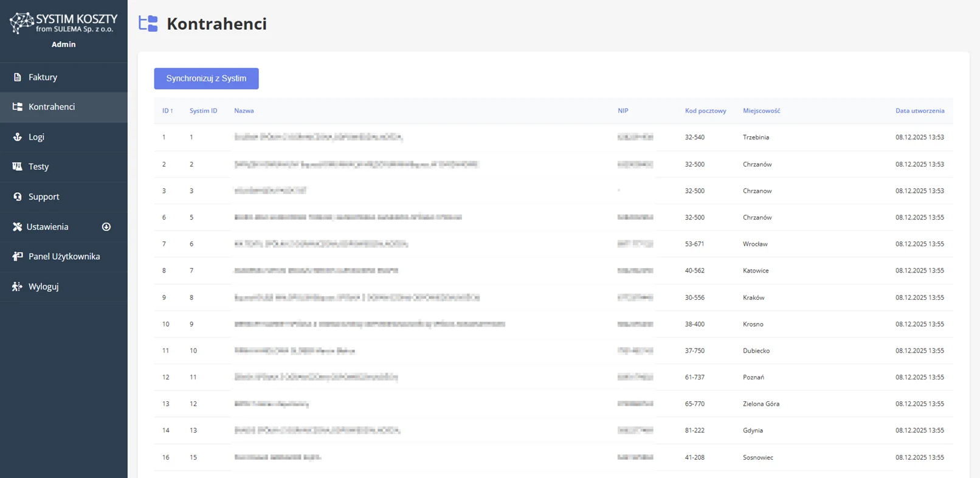Select the row with Zielona Góra
This screenshot has width=980, height=478.
pos(761,404)
